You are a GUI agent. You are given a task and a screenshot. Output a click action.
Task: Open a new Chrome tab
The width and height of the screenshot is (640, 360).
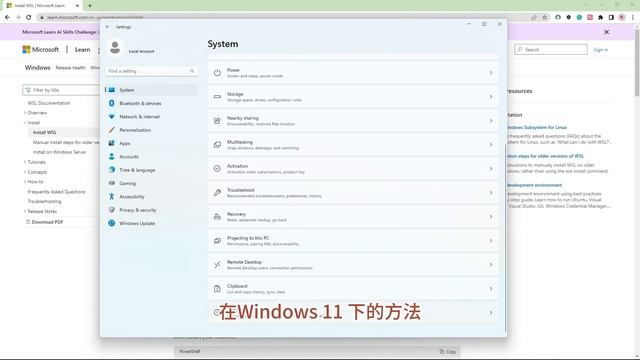pos(90,6)
